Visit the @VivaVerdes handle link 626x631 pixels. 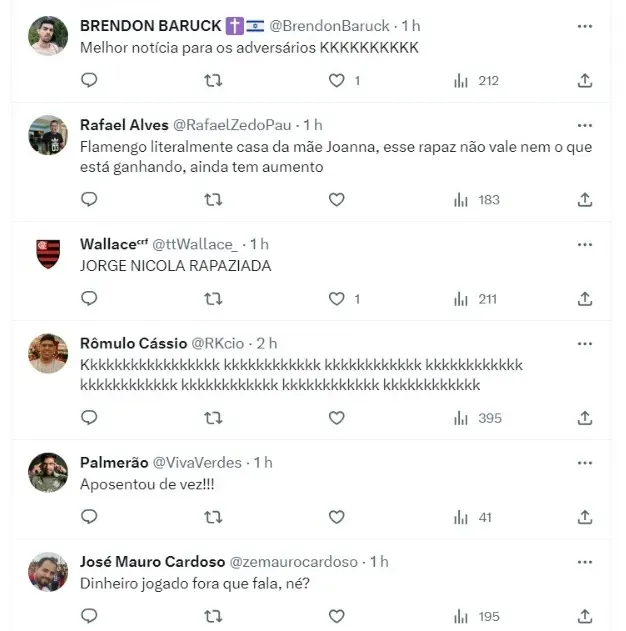coord(197,462)
